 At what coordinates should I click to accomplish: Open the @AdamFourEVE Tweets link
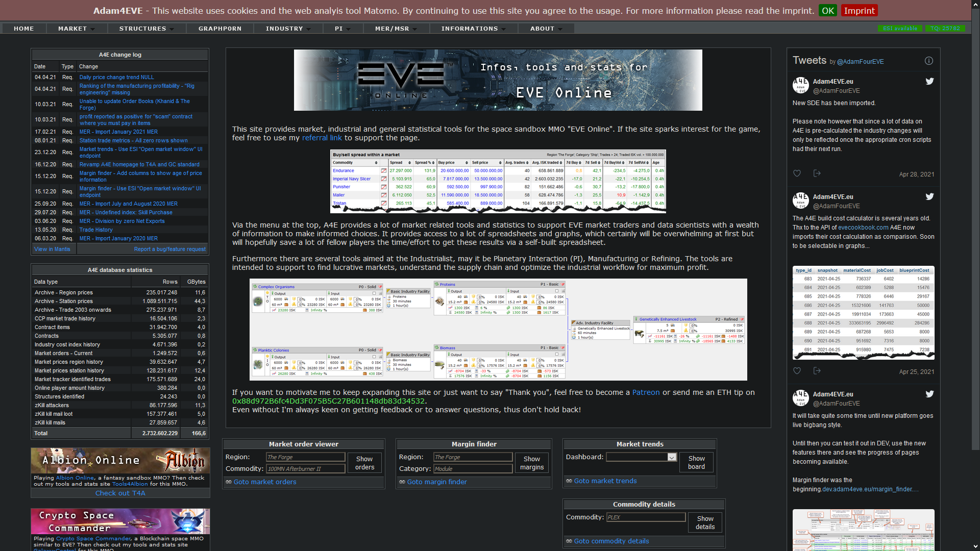[861, 62]
